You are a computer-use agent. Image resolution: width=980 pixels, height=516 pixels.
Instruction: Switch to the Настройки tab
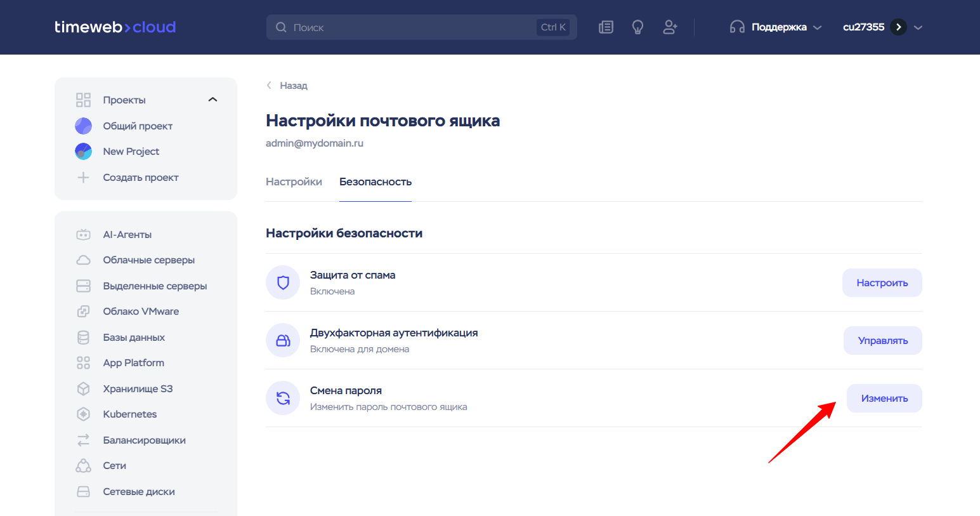tap(294, 182)
